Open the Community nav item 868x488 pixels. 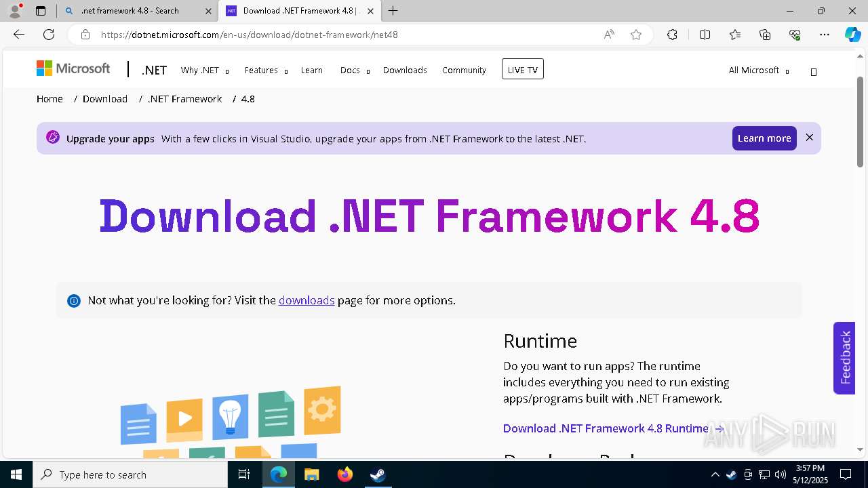464,70
